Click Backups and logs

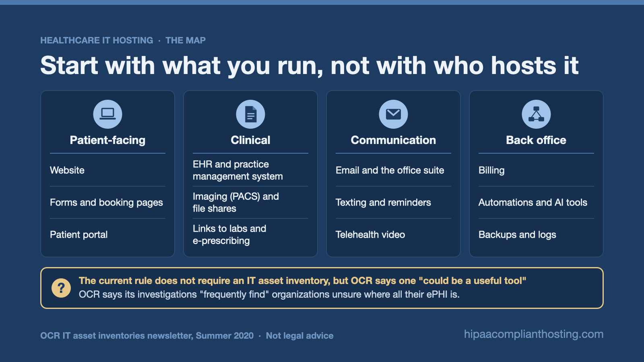tap(517, 234)
